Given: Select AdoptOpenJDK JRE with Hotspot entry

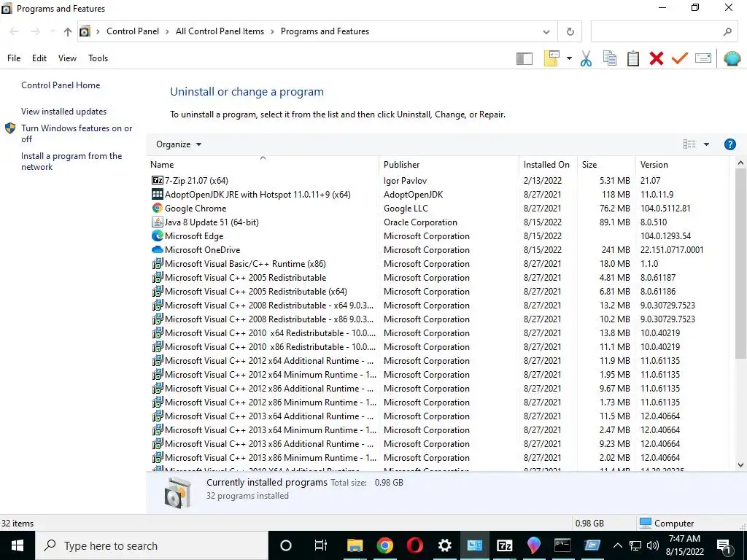Looking at the screenshot, I should tap(438, 194).
